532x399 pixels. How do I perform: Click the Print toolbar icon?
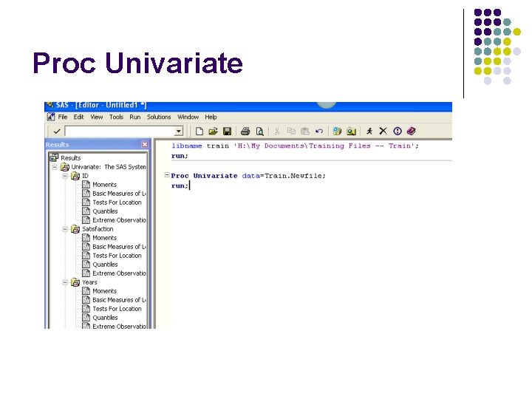(245, 132)
